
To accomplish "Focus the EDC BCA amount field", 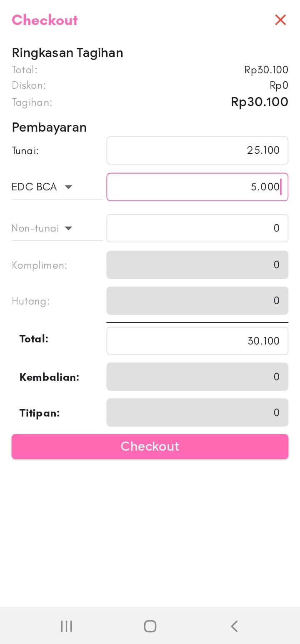I will point(197,187).
